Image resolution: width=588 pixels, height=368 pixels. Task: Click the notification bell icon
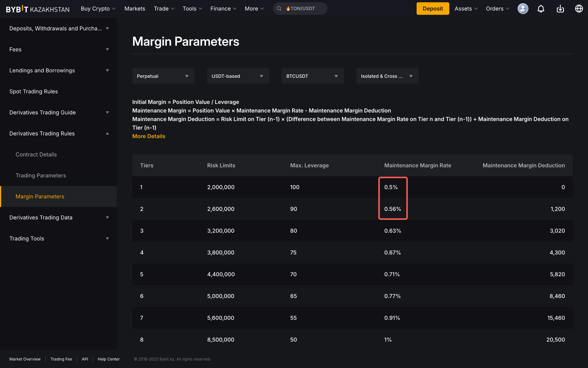click(x=541, y=9)
